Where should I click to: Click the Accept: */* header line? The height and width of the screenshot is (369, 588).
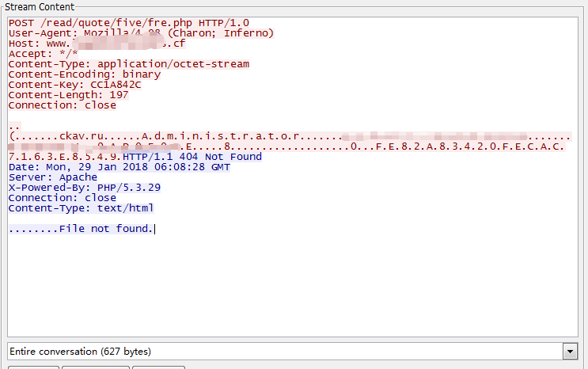pyautogui.click(x=43, y=54)
